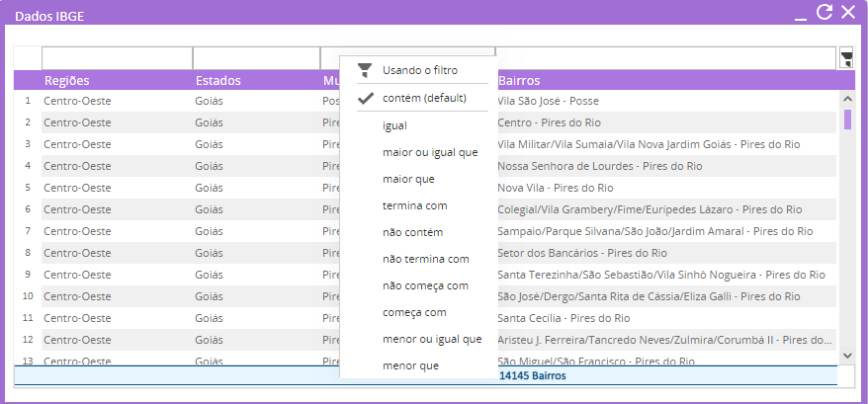Select the row 'Nova Vila - Pires do Rio'
The image size is (868, 404).
(x=556, y=188)
